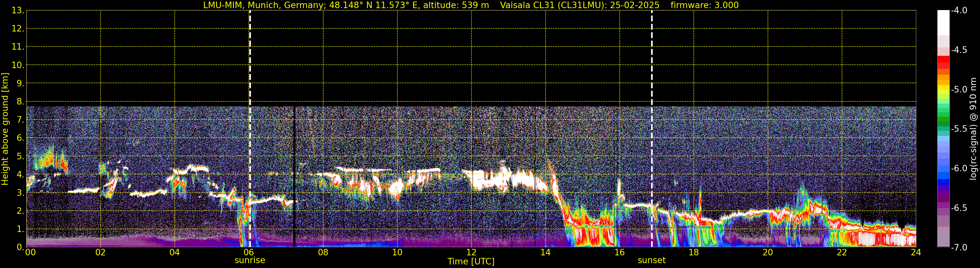Click the height axis tick label '10.'
980x268 pixels.
coord(18,65)
